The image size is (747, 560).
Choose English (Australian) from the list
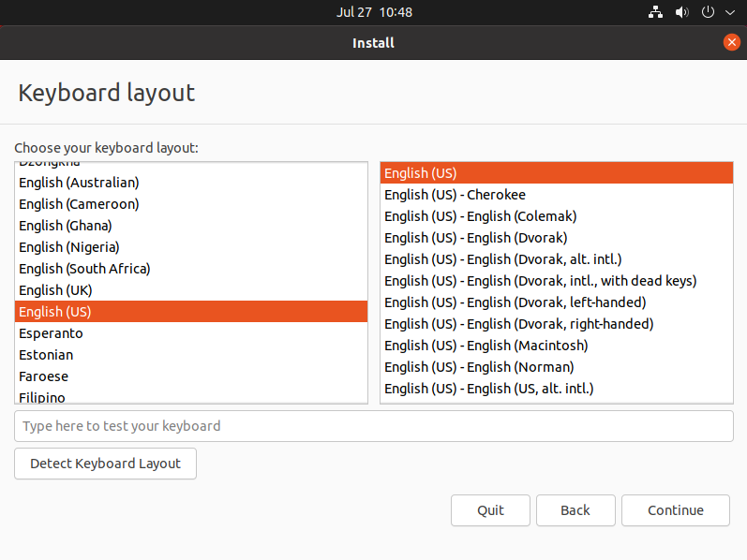(191, 183)
